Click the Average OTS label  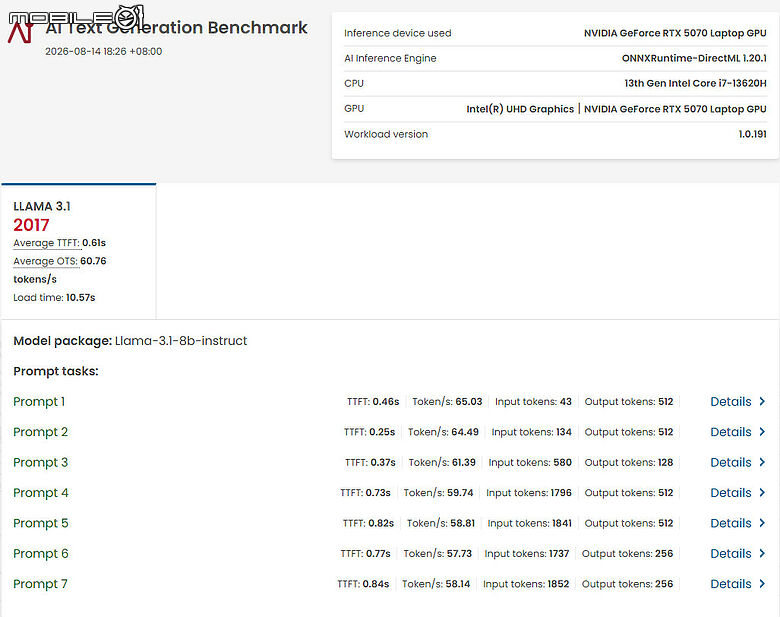pos(45,261)
